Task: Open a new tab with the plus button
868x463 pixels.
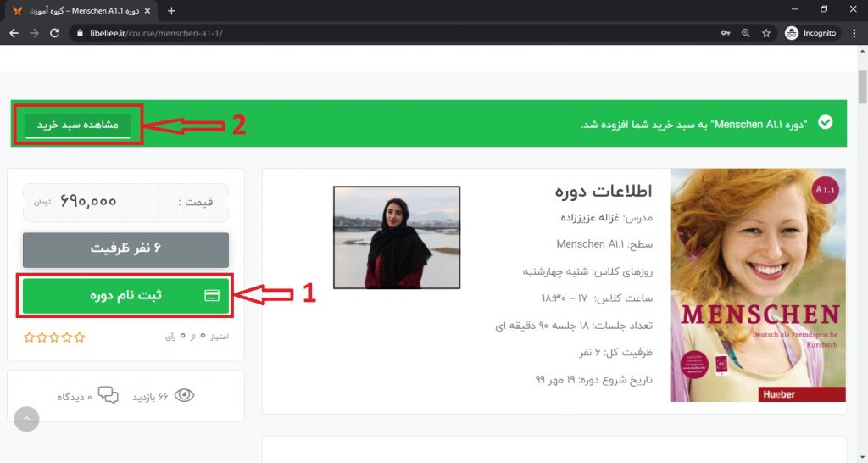Action: 171,10
